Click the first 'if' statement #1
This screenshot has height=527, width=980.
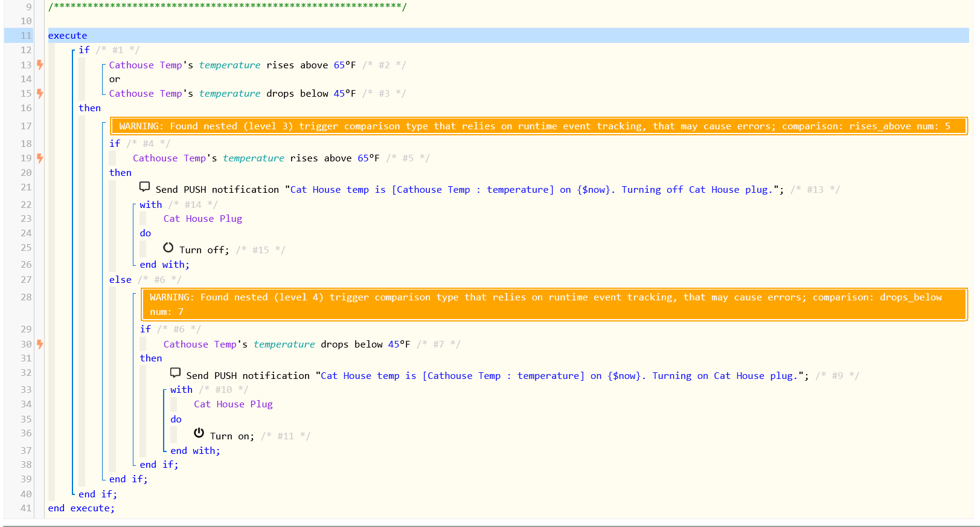[84, 50]
